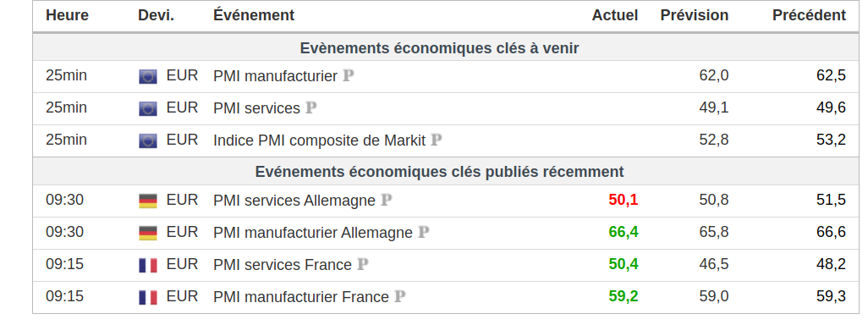Click the Heure column header

[x=67, y=15]
